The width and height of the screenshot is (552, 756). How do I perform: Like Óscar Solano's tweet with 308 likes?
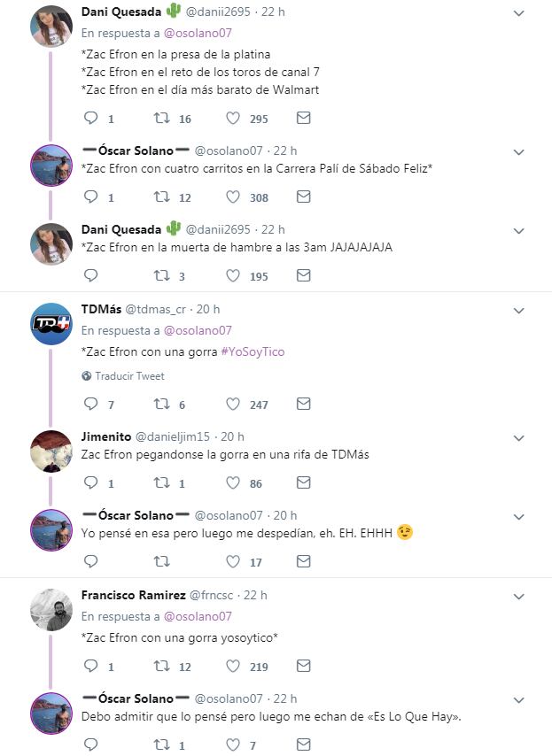point(233,197)
